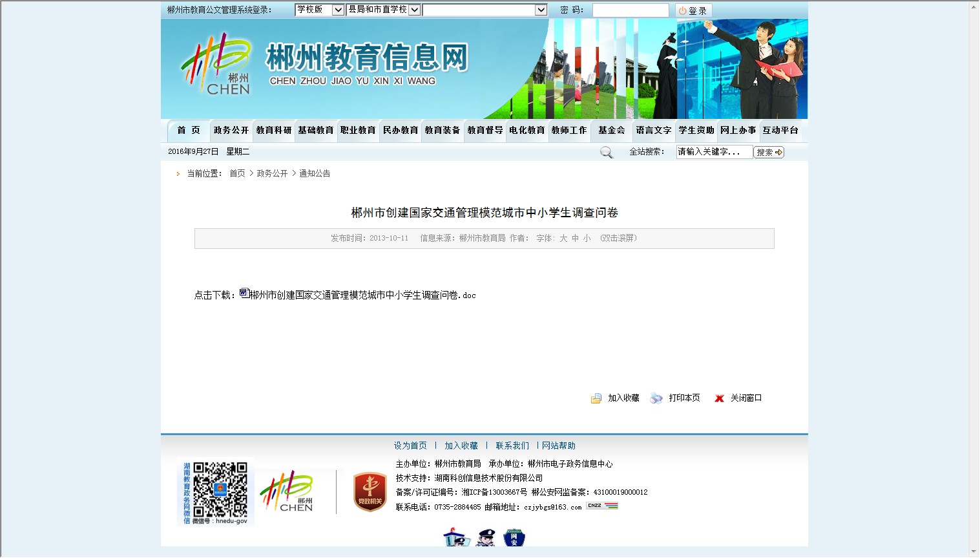This screenshot has height=558, width=980.
Task: Click the 加入收藏 folder icon
Action: click(x=596, y=398)
